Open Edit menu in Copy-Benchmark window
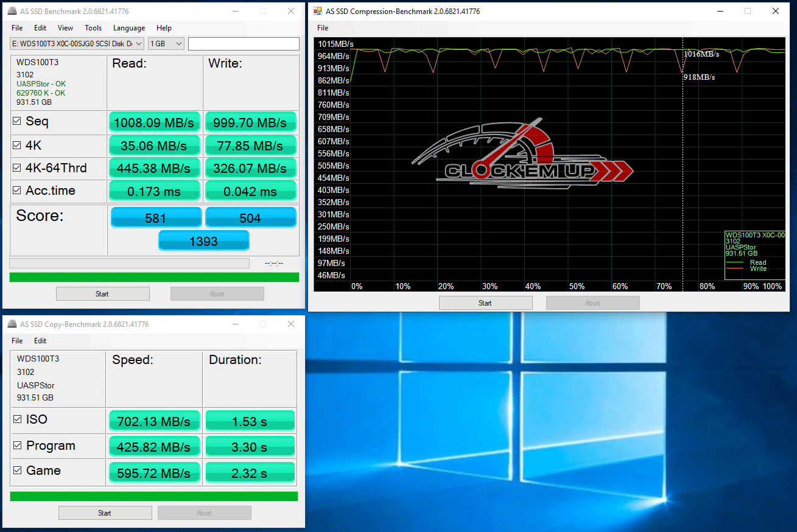This screenshot has height=532, width=797. click(x=40, y=341)
